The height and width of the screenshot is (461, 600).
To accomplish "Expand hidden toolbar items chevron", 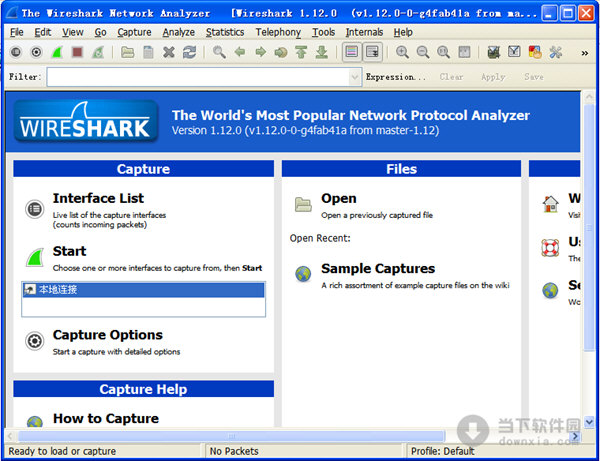I will pyautogui.click(x=585, y=53).
